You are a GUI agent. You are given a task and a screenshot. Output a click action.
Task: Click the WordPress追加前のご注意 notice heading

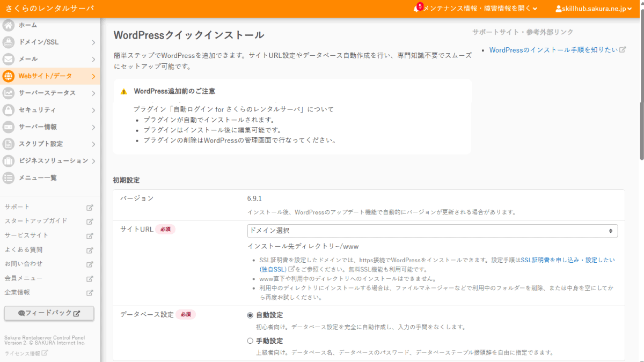174,91
